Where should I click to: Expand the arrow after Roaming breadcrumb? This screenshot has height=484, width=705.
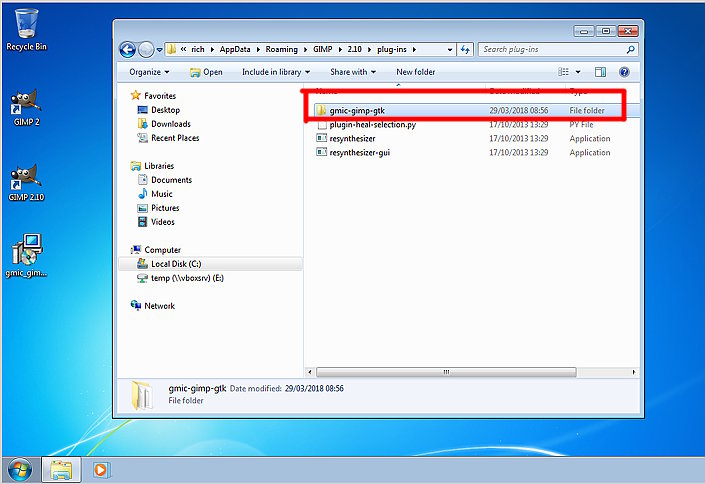pyautogui.click(x=305, y=49)
